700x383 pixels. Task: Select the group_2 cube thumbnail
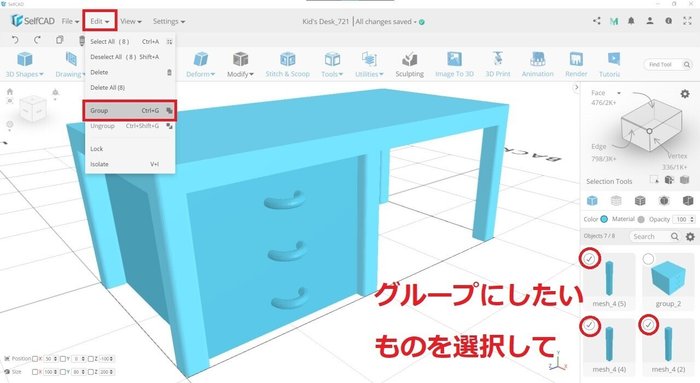click(x=668, y=279)
